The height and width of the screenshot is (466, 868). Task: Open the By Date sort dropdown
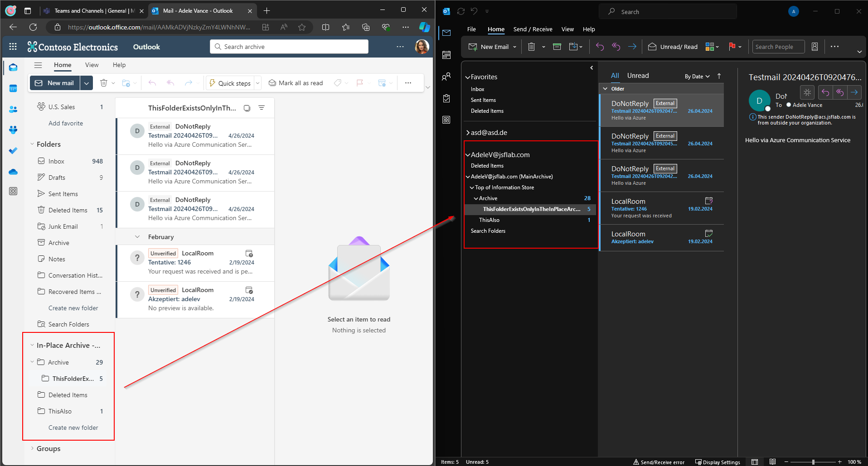click(697, 77)
